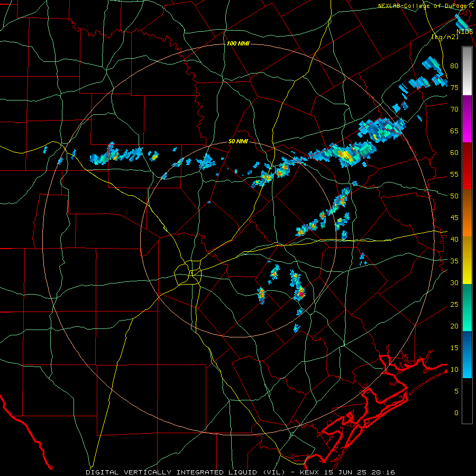Image resolution: width=476 pixels, height=476 pixels.
Task: Click the NIDS label above the legend
Action: pyautogui.click(x=464, y=32)
